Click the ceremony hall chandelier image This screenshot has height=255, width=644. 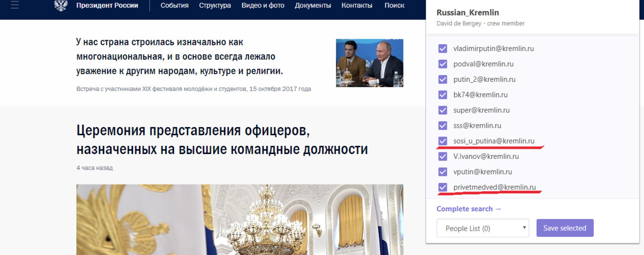[x=240, y=220]
